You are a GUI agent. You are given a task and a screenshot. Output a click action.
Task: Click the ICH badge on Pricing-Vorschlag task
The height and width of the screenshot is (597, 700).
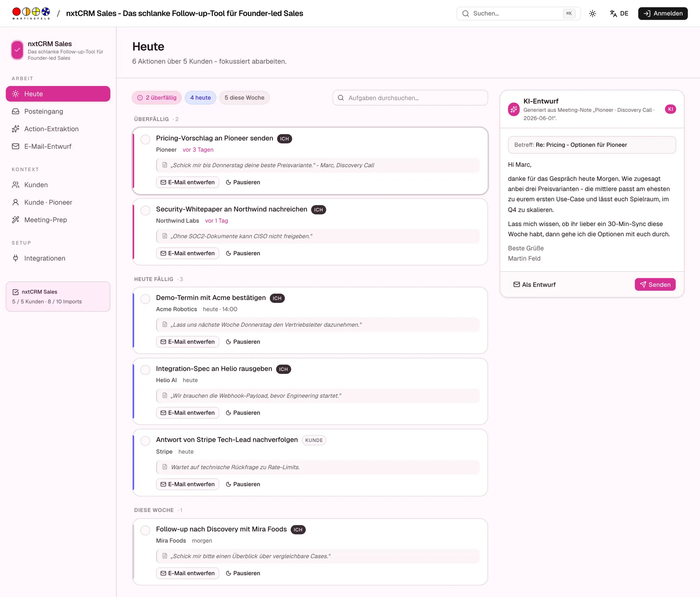point(284,139)
